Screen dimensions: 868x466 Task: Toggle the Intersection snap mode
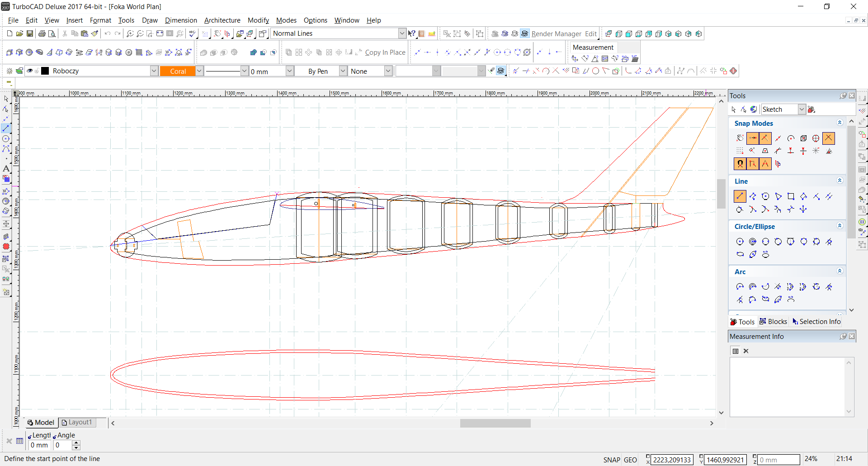tap(828, 138)
